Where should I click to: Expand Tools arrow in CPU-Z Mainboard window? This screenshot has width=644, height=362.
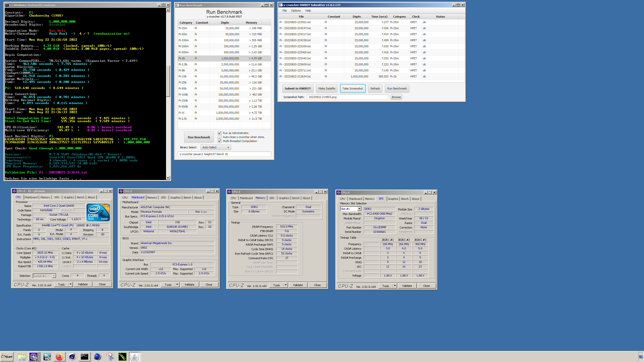coord(177,285)
